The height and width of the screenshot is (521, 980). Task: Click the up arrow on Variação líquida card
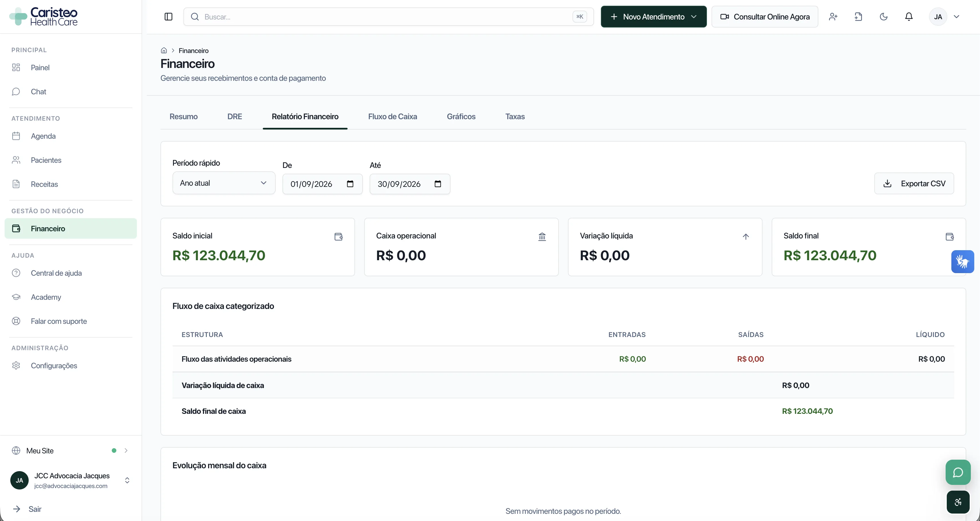tap(746, 237)
